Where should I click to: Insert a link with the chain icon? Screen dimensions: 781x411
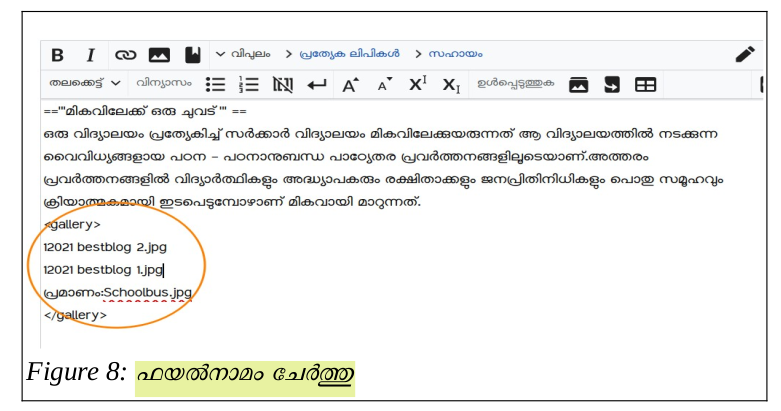pos(125,54)
